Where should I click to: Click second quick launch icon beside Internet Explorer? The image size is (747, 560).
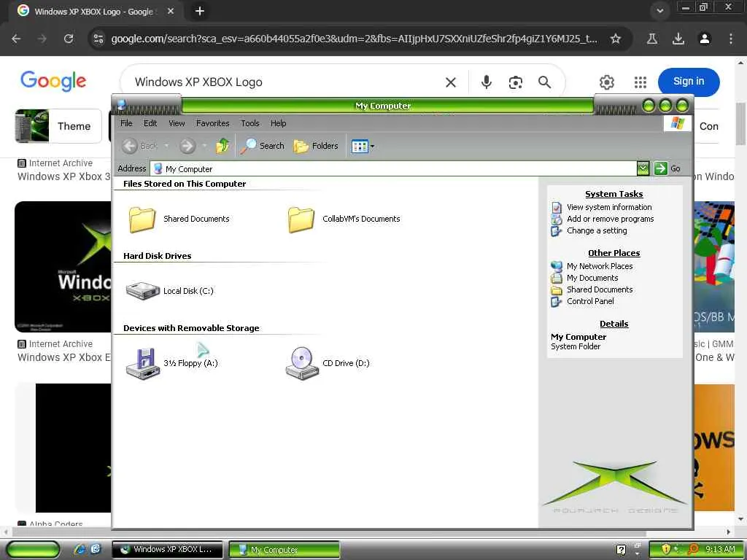(x=96, y=549)
